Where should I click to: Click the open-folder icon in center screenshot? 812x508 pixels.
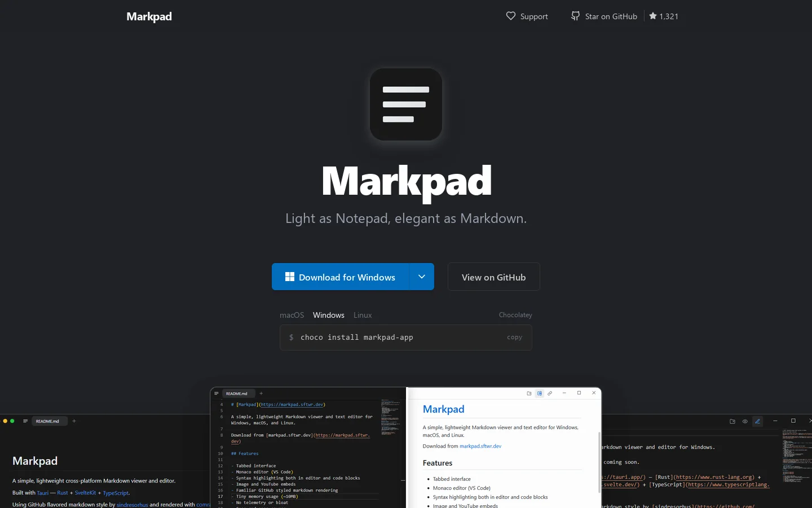(x=529, y=393)
